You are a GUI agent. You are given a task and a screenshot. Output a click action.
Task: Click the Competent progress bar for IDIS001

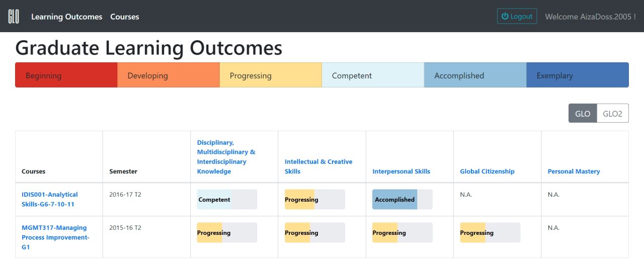coord(227,200)
